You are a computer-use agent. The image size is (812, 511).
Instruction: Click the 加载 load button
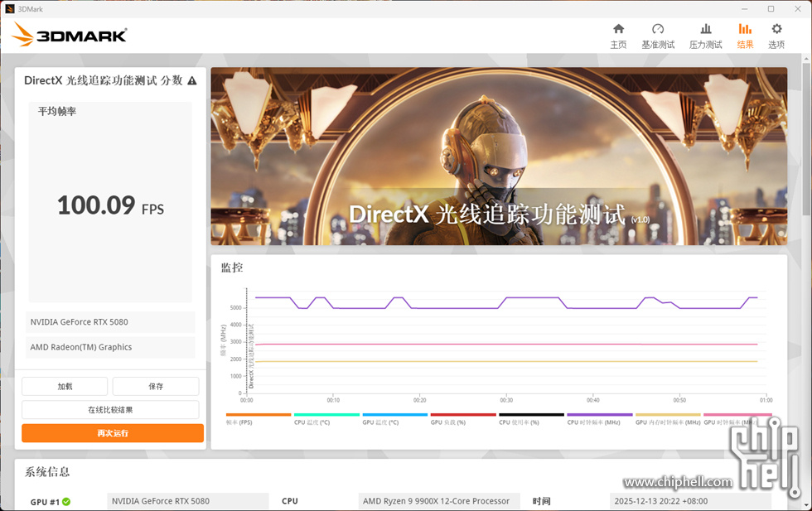pos(65,386)
